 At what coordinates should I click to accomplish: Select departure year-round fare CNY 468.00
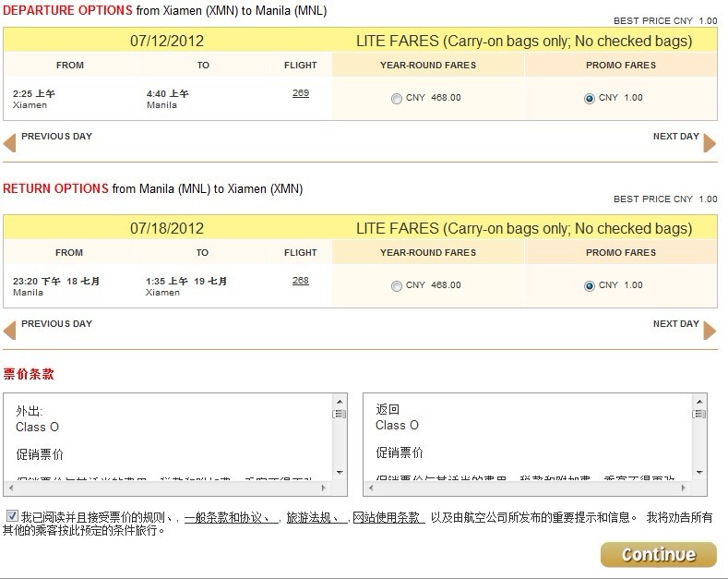[397, 99]
